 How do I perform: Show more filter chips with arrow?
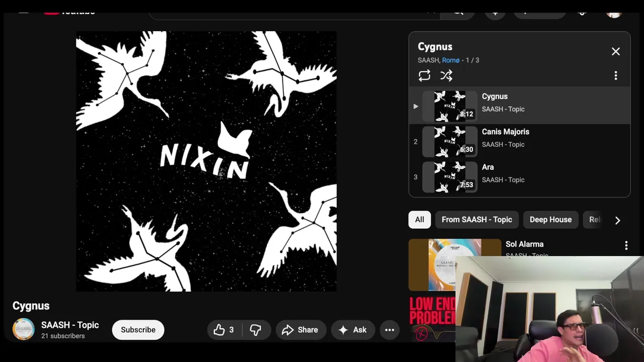pyautogui.click(x=617, y=220)
